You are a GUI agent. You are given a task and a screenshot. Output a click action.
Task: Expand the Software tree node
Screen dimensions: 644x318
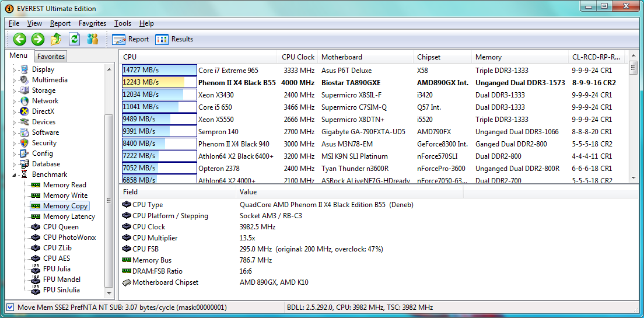coord(14,132)
